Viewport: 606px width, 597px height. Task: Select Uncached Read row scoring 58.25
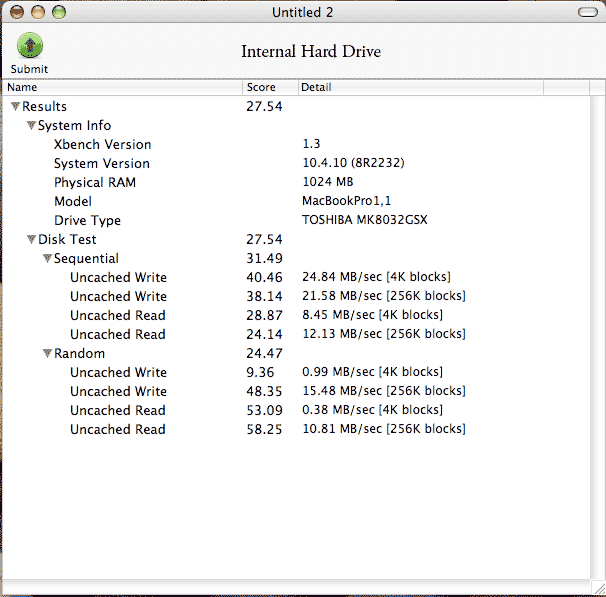(296, 429)
